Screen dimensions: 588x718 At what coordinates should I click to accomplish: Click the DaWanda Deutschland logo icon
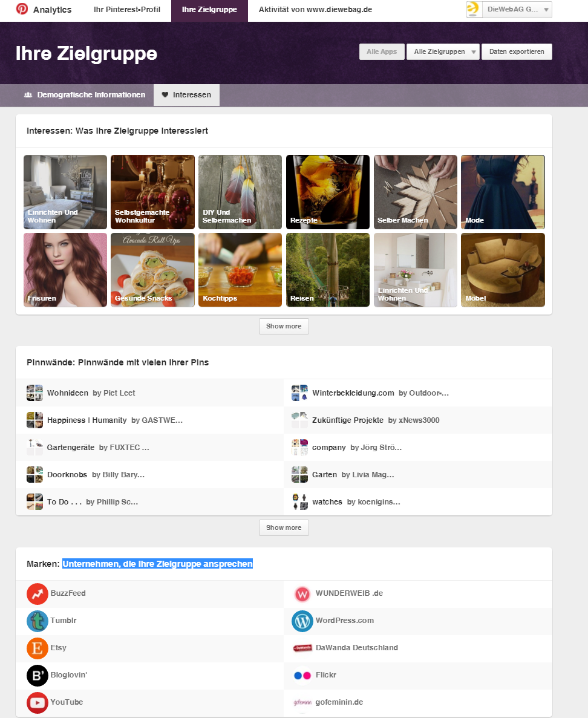point(302,648)
